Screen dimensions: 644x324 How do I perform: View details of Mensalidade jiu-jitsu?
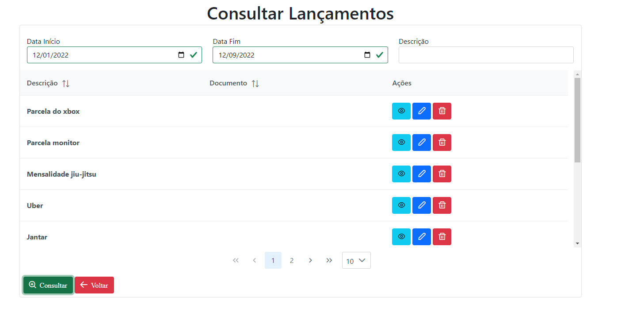tap(401, 174)
